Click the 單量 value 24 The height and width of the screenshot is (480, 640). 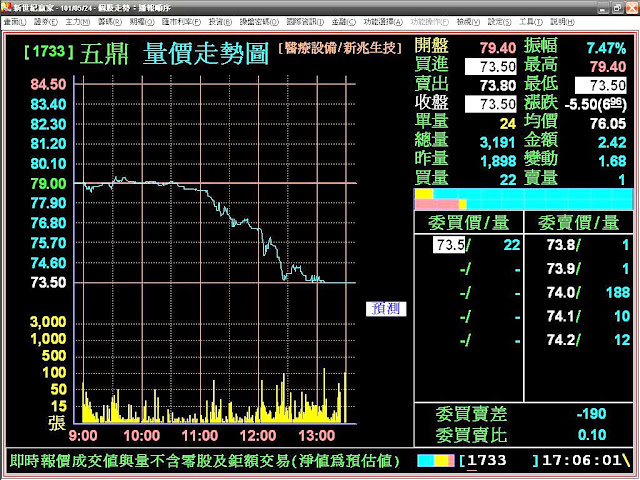pos(508,124)
